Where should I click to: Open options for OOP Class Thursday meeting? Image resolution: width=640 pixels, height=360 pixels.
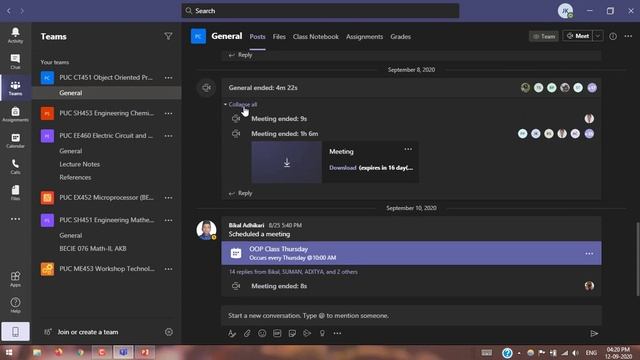[589, 253]
